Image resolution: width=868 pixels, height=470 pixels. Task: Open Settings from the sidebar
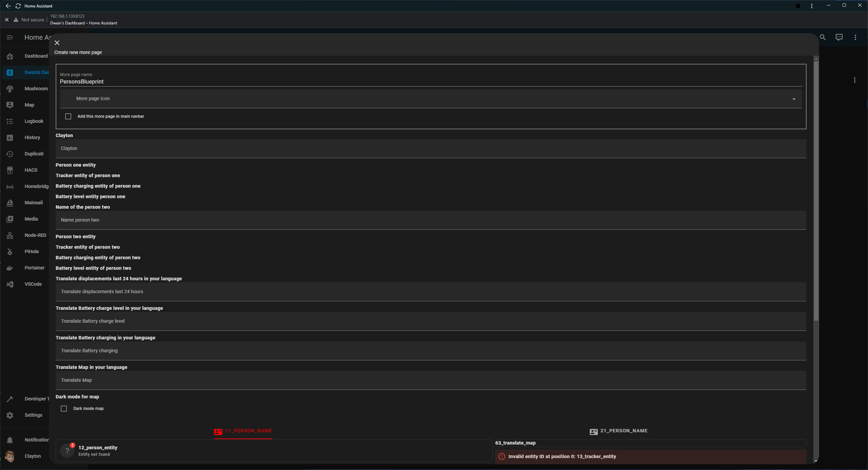[x=33, y=415]
